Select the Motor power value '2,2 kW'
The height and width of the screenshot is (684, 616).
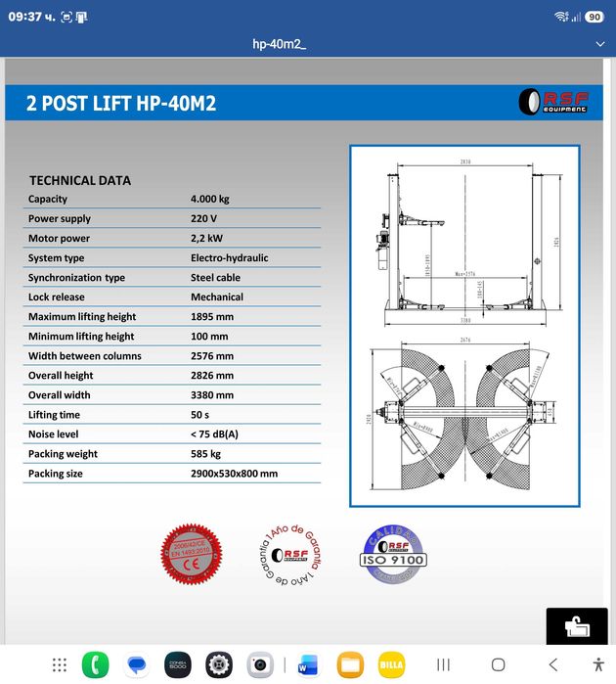tap(206, 238)
